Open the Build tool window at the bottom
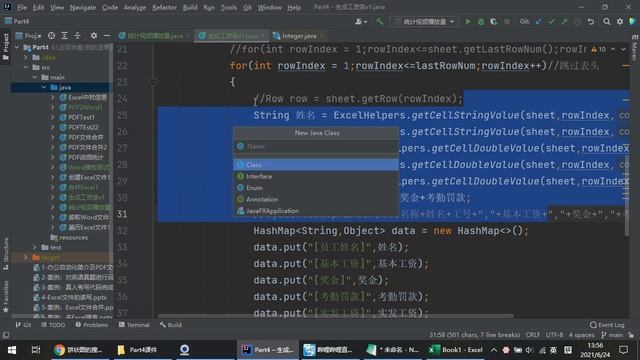640x360 pixels. pyautogui.click(x=171, y=325)
